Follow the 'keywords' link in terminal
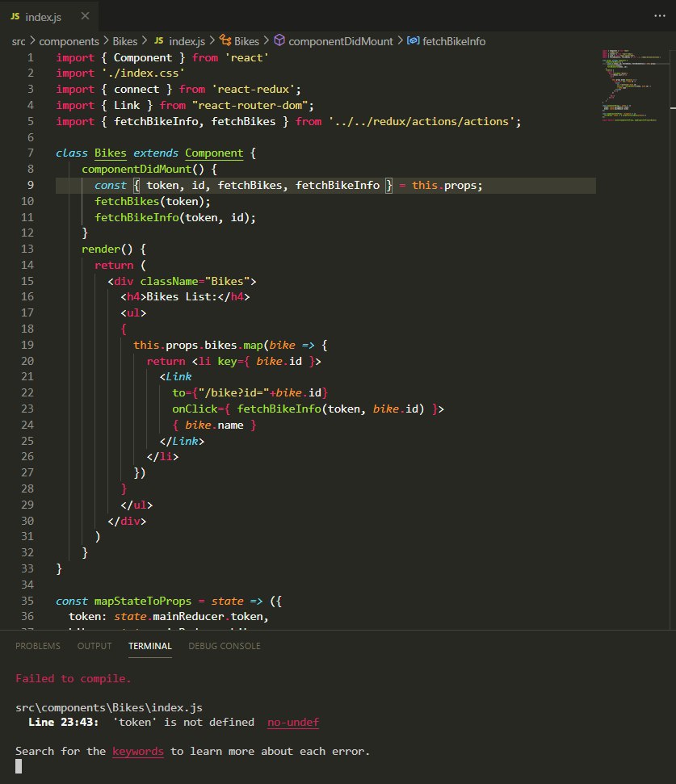The width and height of the screenshot is (676, 784). pos(138,752)
